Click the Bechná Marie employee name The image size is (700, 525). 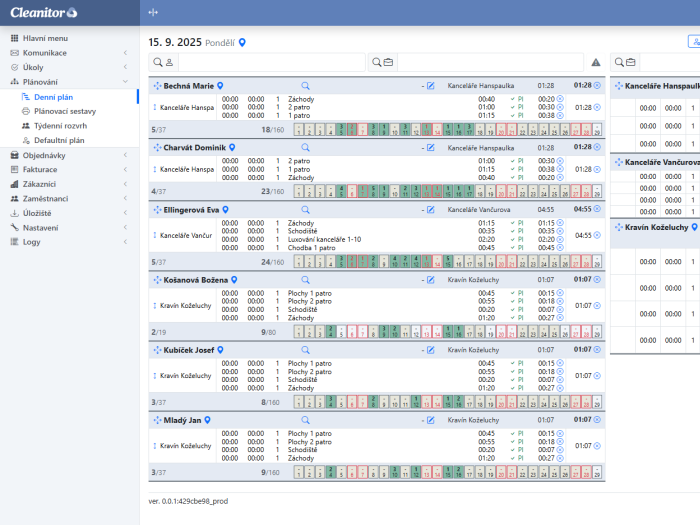pyautogui.click(x=189, y=87)
